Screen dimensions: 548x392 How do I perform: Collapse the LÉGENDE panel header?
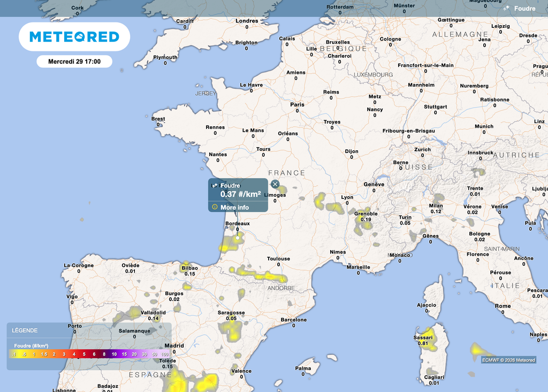coord(89,330)
